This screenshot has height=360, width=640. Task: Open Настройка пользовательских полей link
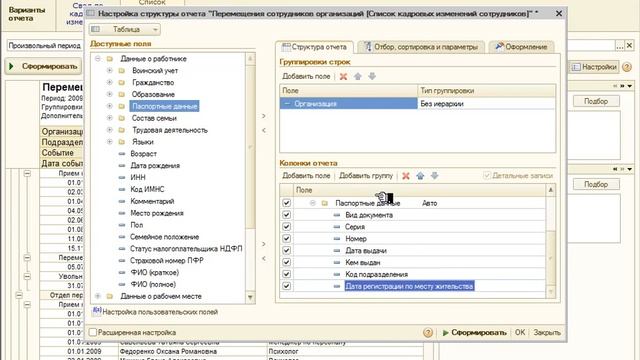pyautogui.click(x=160, y=312)
